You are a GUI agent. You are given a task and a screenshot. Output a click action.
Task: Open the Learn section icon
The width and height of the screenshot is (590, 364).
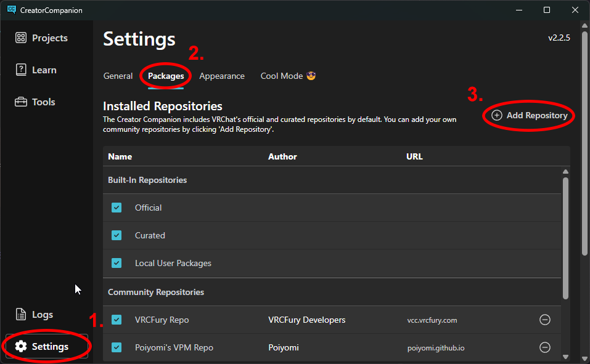point(21,70)
